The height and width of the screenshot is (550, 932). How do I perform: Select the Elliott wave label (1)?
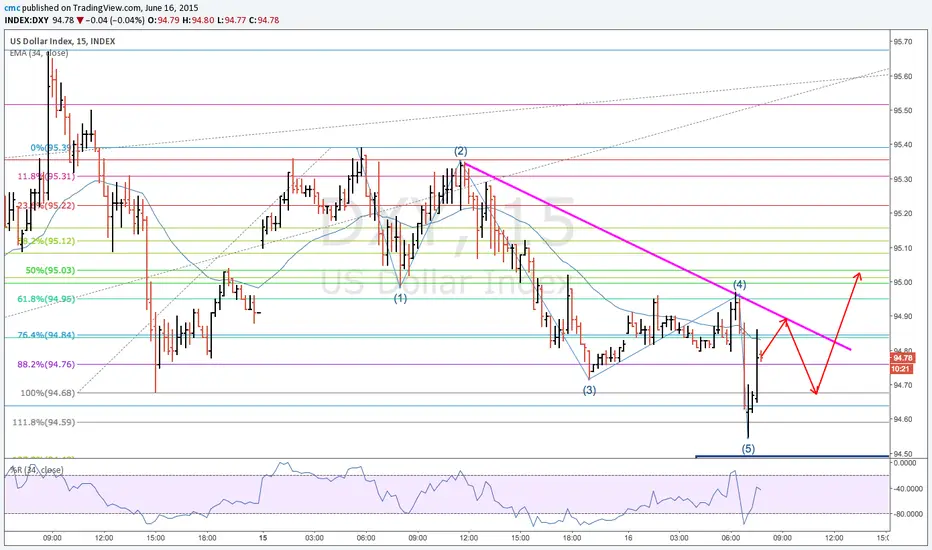coord(401,298)
